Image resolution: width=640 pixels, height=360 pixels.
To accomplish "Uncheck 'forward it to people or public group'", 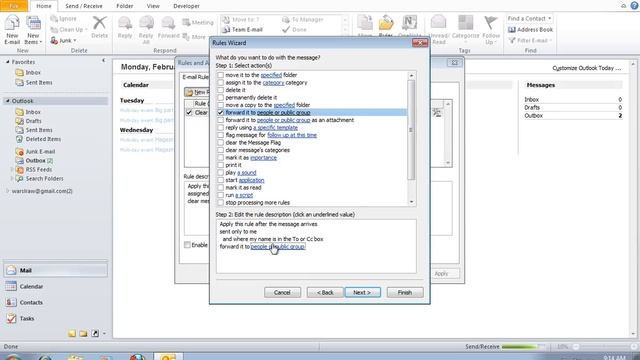I will point(220,112).
